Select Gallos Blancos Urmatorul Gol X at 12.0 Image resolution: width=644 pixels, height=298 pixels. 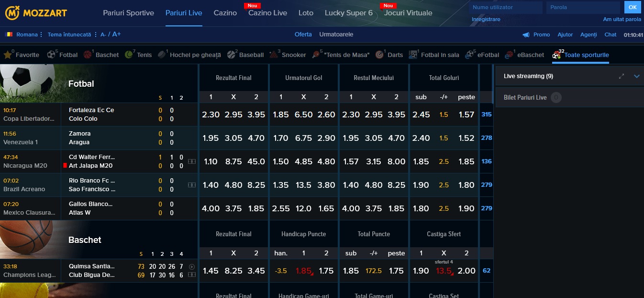tap(304, 208)
